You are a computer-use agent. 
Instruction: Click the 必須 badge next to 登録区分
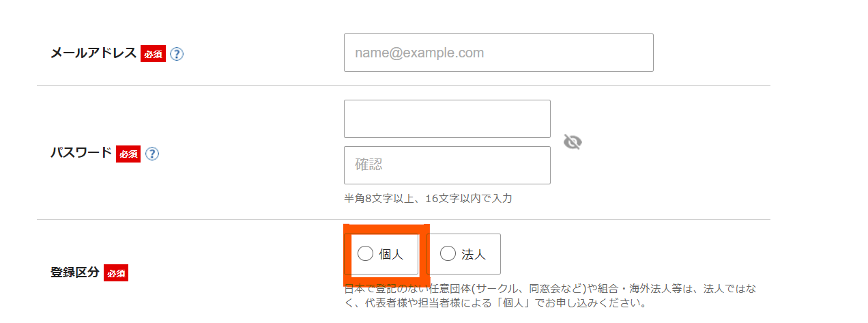pos(116,273)
